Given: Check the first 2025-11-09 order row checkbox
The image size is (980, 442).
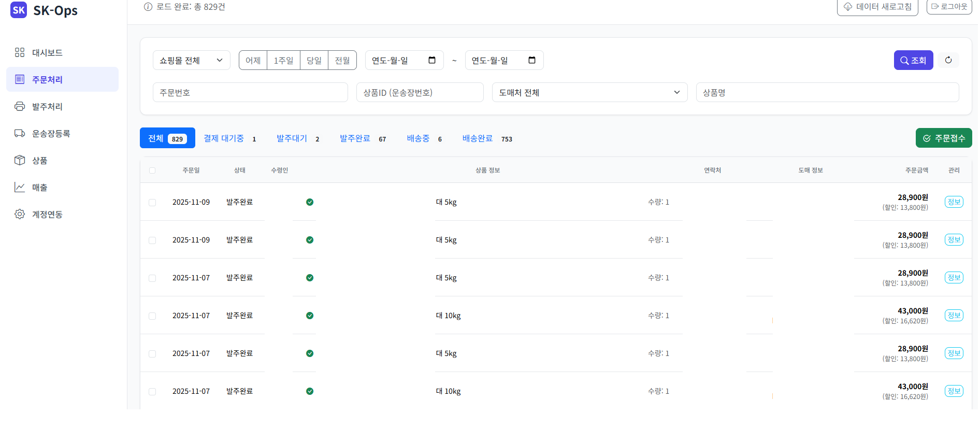Looking at the screenshot, I should tap(152, 203).
